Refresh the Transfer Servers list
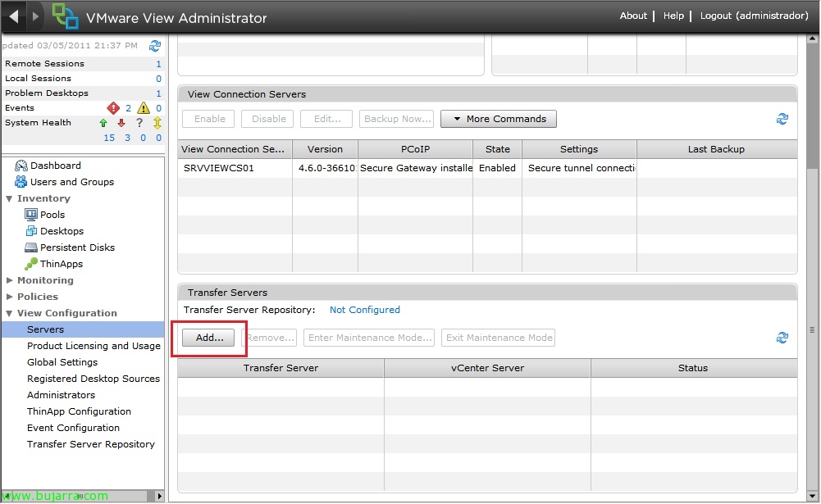Image resolution: width=821 pixels, height=504 pixels. pyautogui.click(x=782, y=338)
